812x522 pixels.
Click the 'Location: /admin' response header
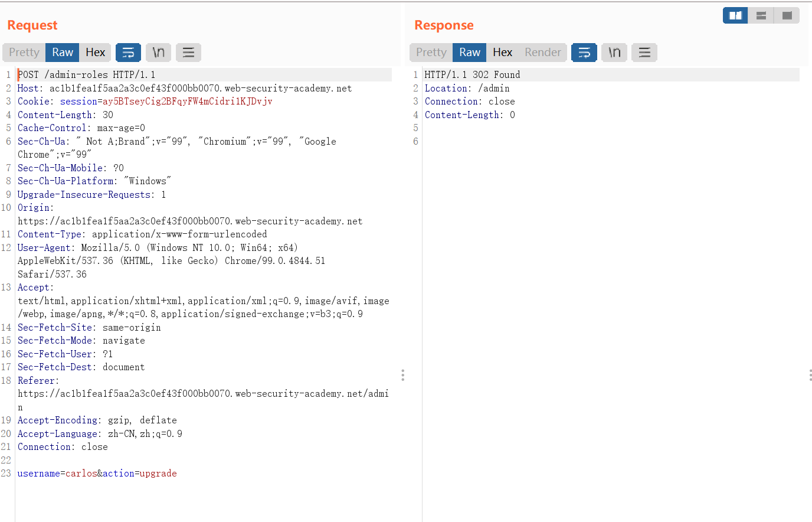[467, 89]
